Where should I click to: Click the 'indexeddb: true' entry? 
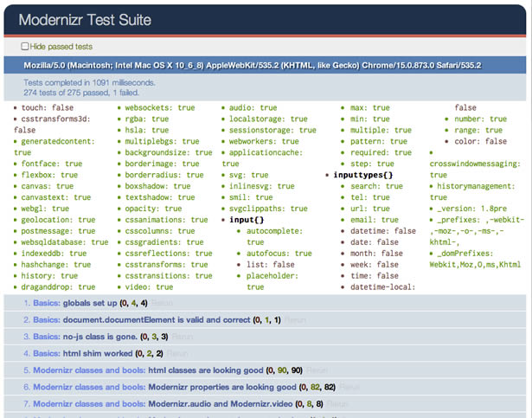point(54,254)
